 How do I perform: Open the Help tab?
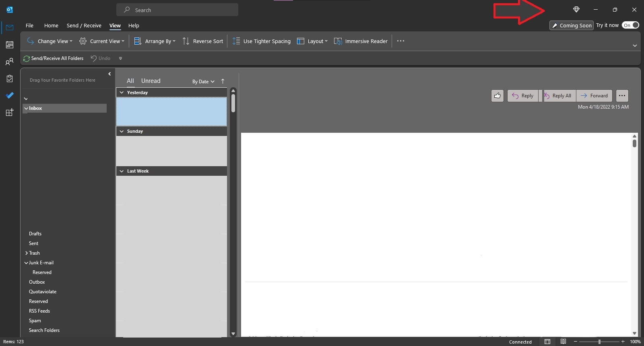tap(134, 25)
